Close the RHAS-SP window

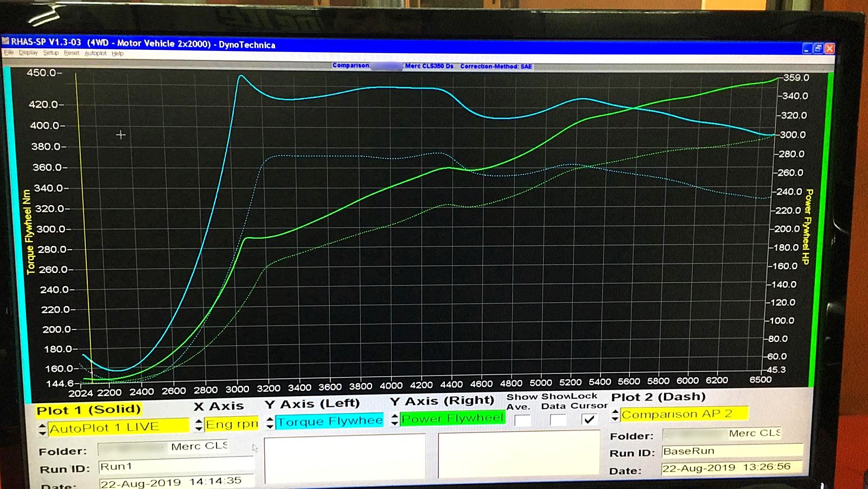tap(829, 48)
